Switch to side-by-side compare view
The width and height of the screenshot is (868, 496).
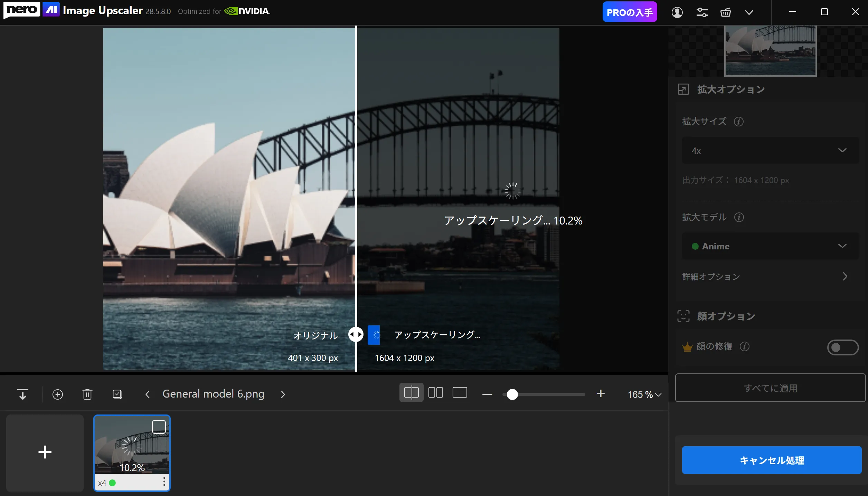[435, 393]
